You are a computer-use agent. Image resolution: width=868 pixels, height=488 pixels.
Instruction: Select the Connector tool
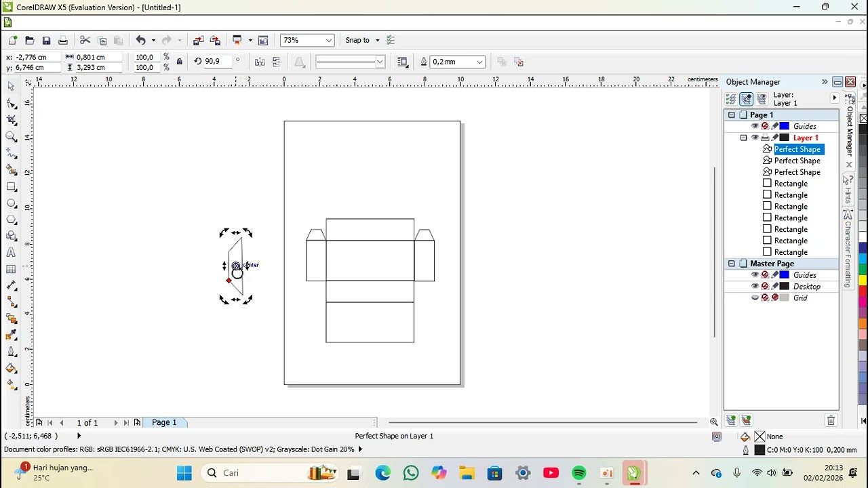pos(11,302)
